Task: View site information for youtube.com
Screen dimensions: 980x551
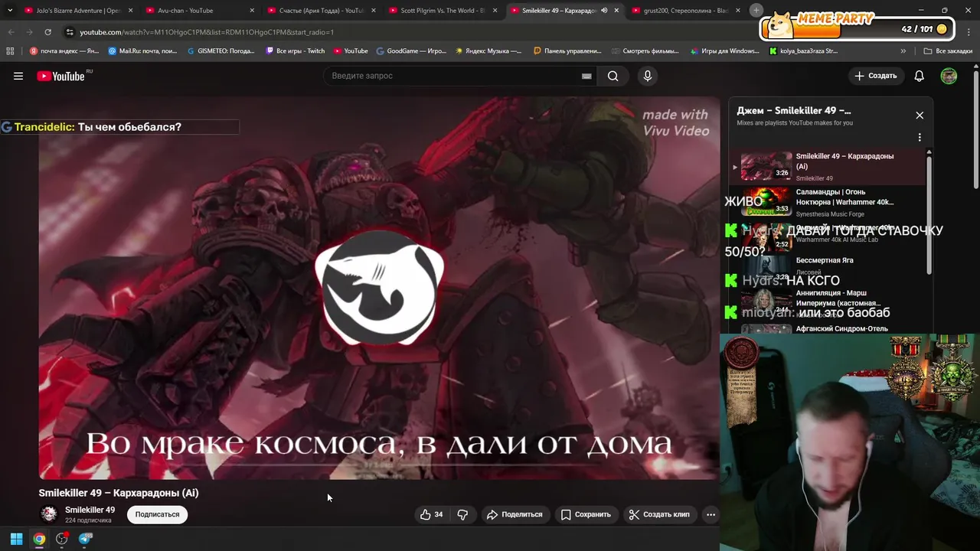Action: click(x=70, y=32)
